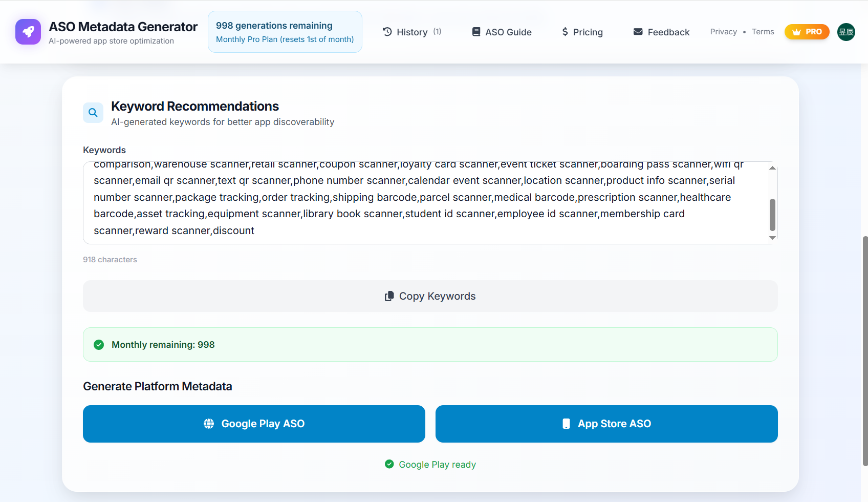Generate Google Play ASO metadata
Screen dimensions: 868x502
click(254, 424)
